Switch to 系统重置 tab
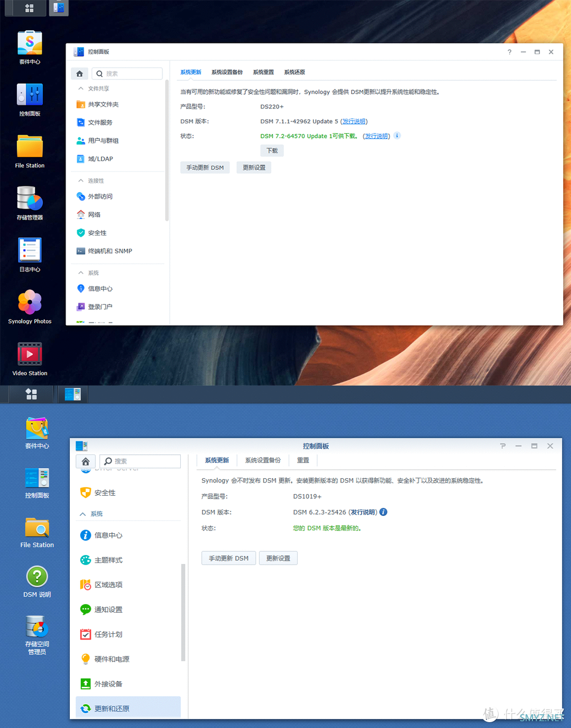The width and height of the screenshot is (571, 728). tap(263, 72)
